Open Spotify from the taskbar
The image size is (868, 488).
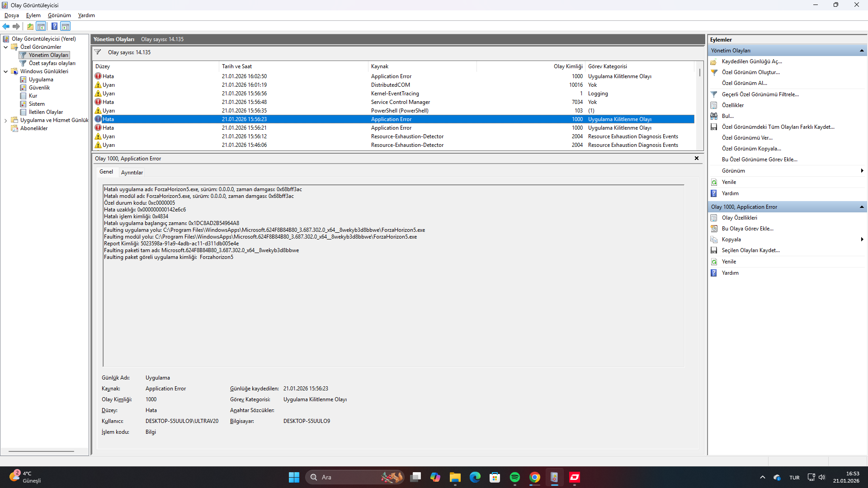tap(514, 477)
